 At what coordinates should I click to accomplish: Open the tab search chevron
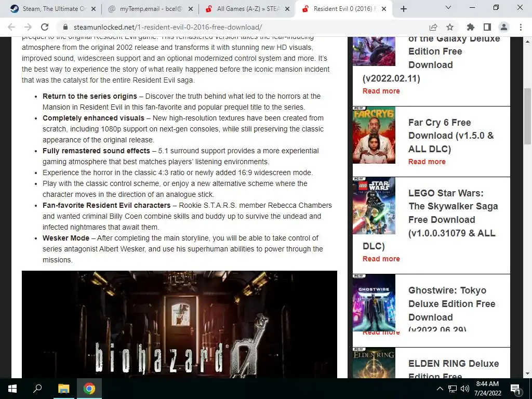tap(448, 7)
